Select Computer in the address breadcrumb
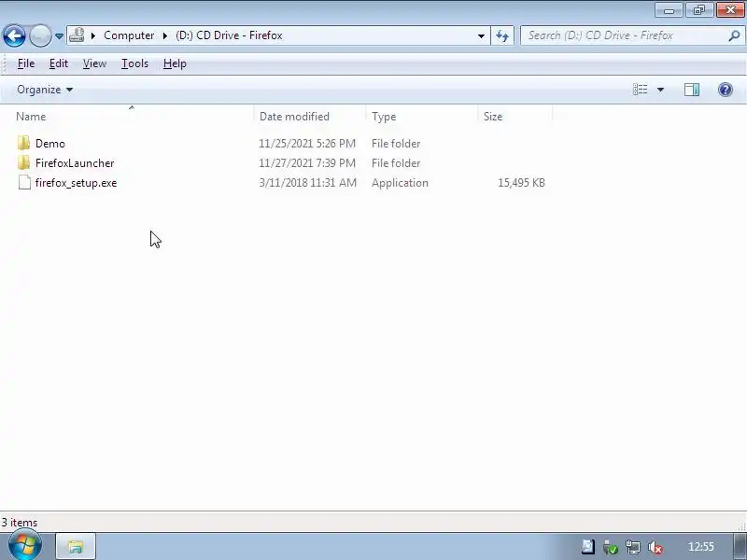This screenshot has width=747, height=560. (x=129, y=35)
